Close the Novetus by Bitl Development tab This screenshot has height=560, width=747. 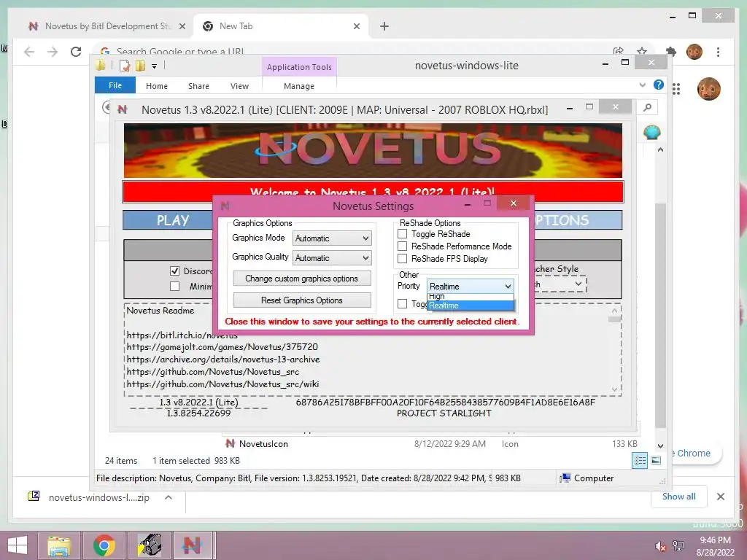coord(182,27)
